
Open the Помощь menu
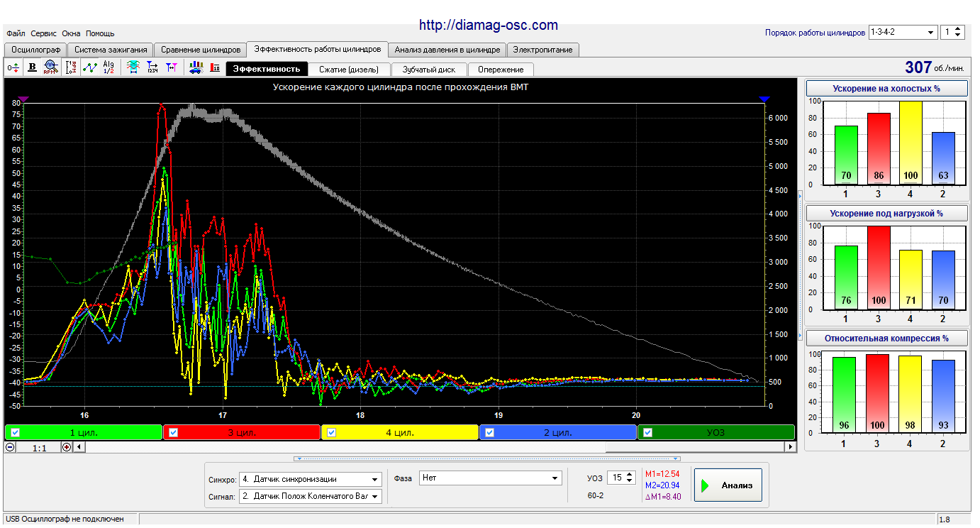pos(100,33)
